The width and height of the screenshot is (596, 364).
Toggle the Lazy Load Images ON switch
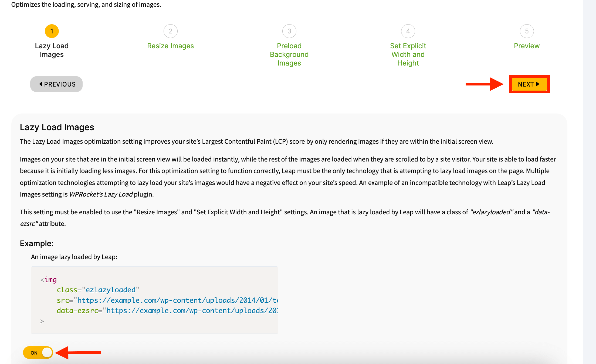click(x=38, y=353)
